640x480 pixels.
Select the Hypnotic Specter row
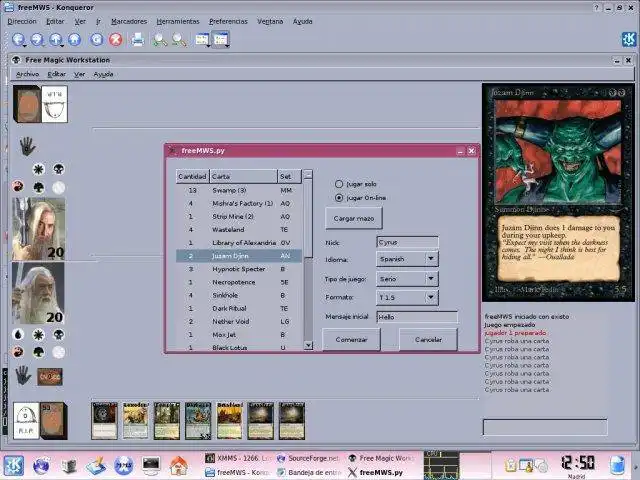pos(240,269)
